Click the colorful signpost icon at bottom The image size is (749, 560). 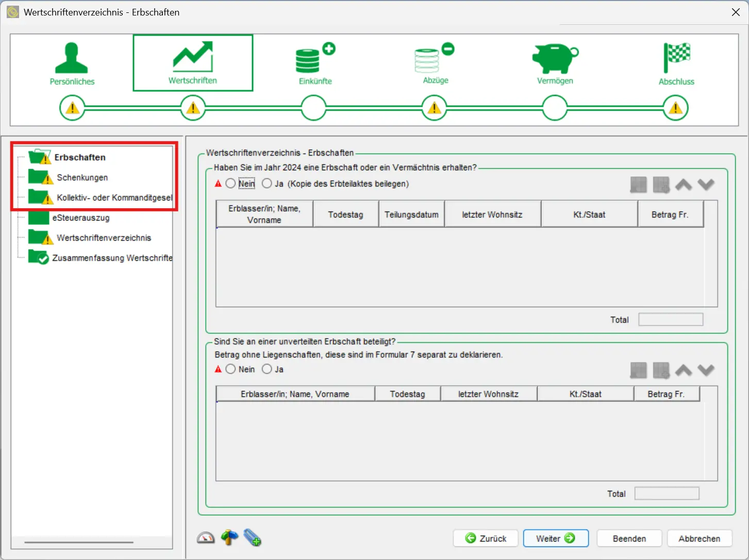(229, 538)
